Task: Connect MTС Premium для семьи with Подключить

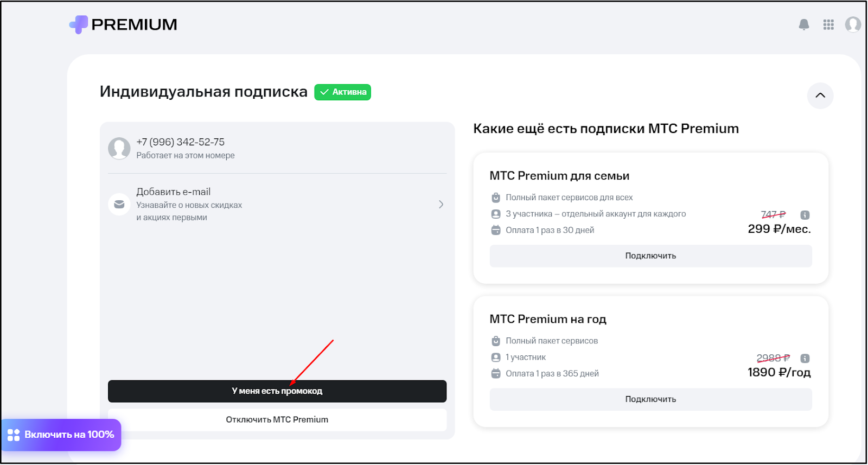Action: click(651, 256)
